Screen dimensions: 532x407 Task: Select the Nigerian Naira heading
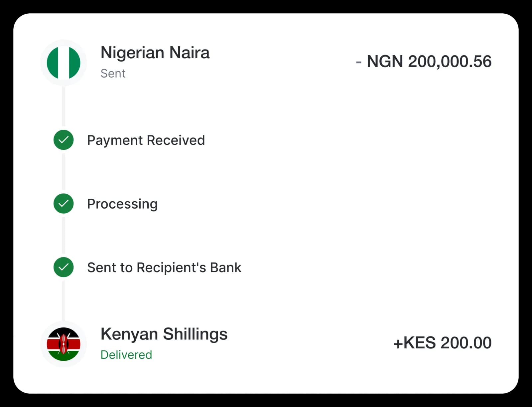click(x=155, y=53)
